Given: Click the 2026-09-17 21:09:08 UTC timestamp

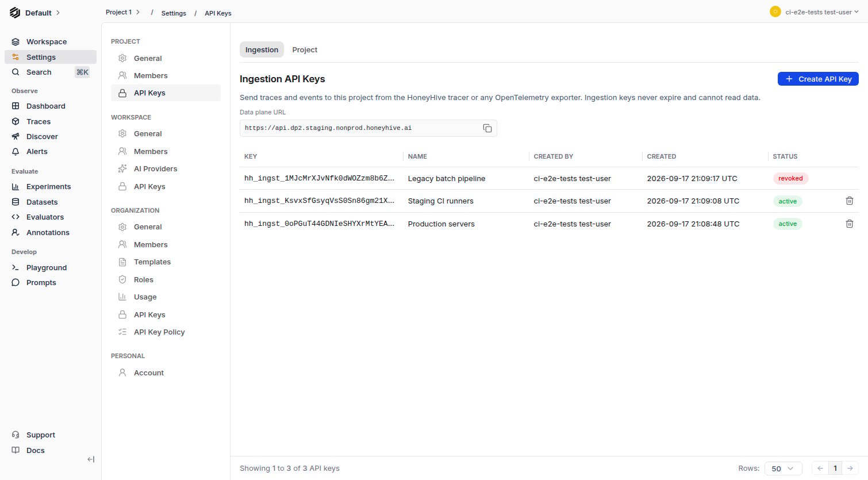Looking at the screenshot, I should point(693,201).
